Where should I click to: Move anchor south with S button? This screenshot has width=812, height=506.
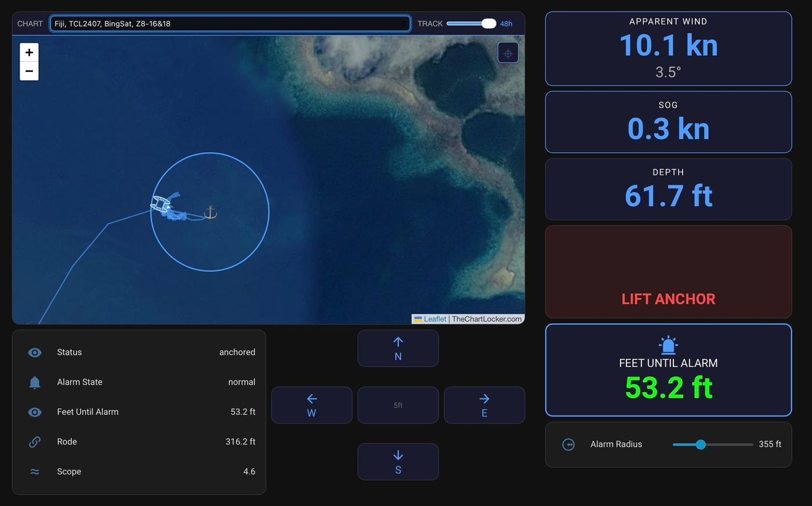coord(398,462)
